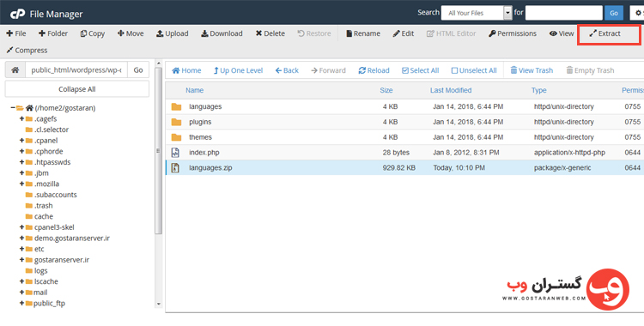The width and height of the screenshot is (644, 326).
Task: Expand the .cphorde folder node
Action: 21,151
